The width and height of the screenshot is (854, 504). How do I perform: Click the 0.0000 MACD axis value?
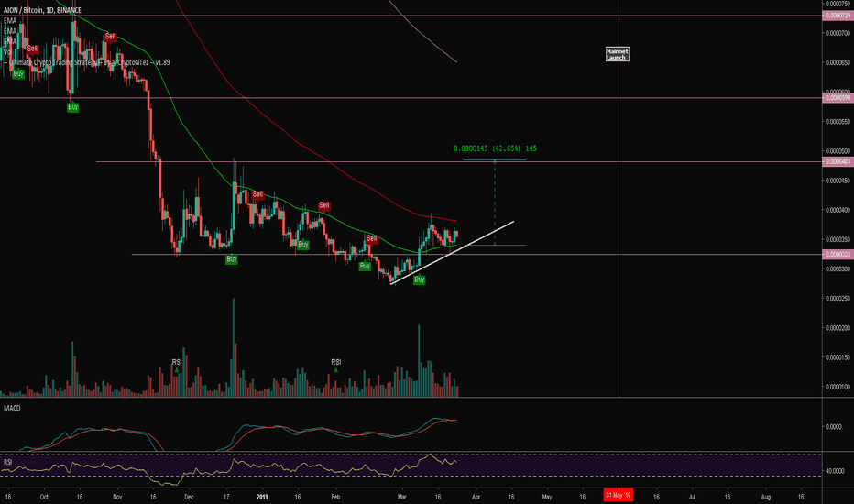coord(833,427)
